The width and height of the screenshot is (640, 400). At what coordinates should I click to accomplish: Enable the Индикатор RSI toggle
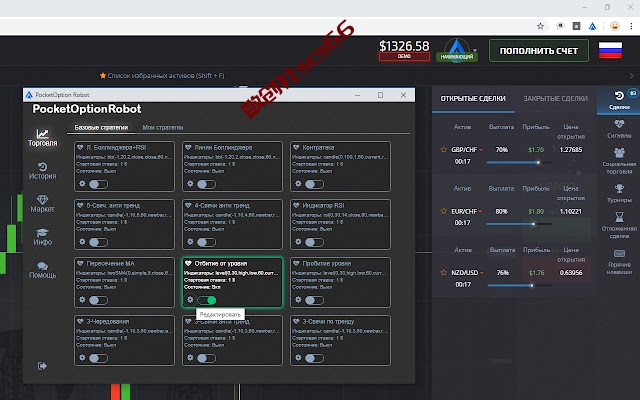coord(314,242)
